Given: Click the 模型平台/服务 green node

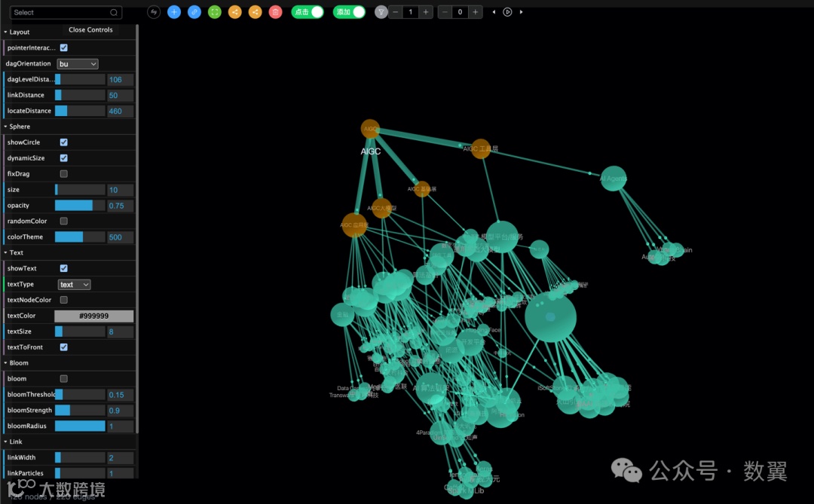Looking at the screenshot, I should [502, 237].
